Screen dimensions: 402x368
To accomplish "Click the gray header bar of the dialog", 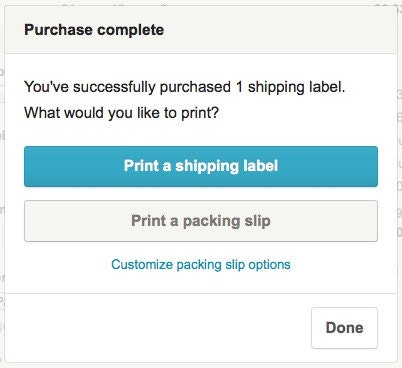I will point(201,30).
